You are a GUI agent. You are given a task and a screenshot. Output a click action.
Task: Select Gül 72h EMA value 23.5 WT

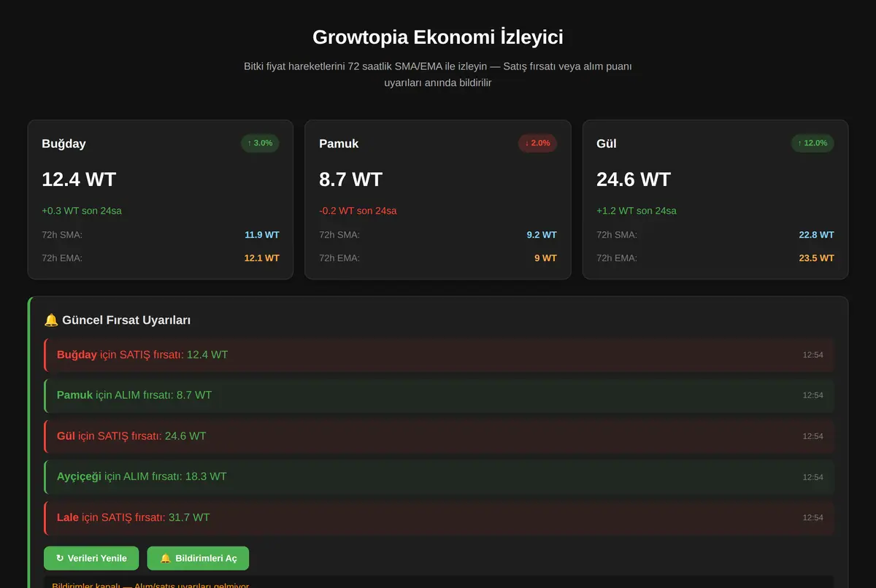[816, 258]
